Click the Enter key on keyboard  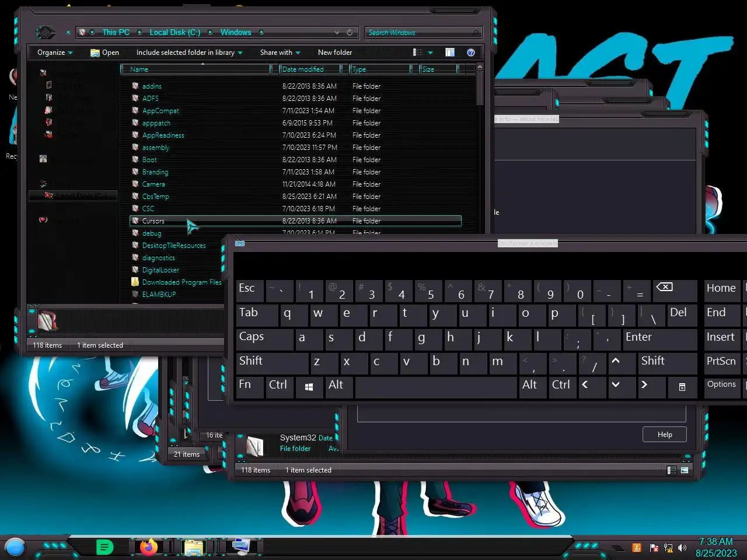(x=659, y=338)
